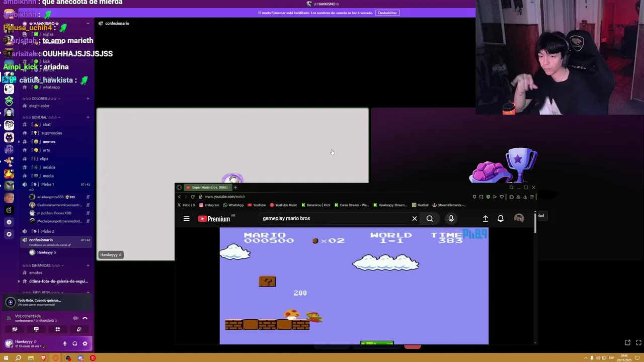
Task: Open Todo listo quest notification
Action: pos(46,302)
